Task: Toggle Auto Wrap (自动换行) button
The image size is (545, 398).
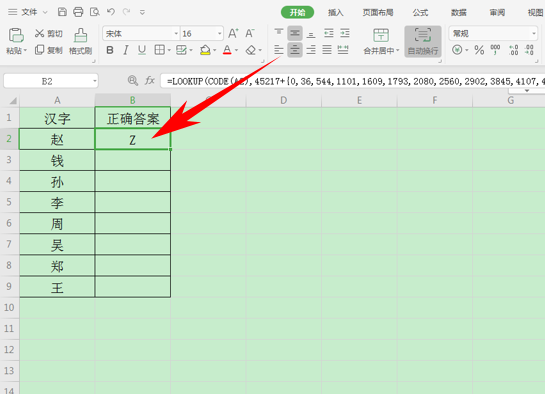Action: (423, 41)
